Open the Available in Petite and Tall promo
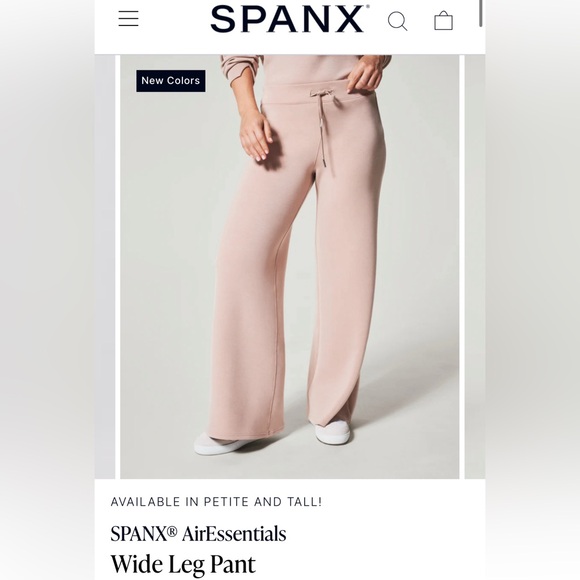580x580 pixels. pyautogui.click(x=216, y=502)
